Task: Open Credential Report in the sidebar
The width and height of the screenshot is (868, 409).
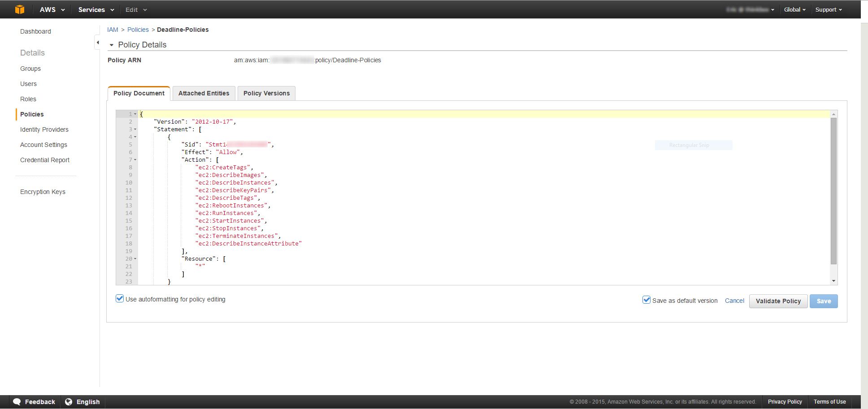Action: tap(45, 160)
